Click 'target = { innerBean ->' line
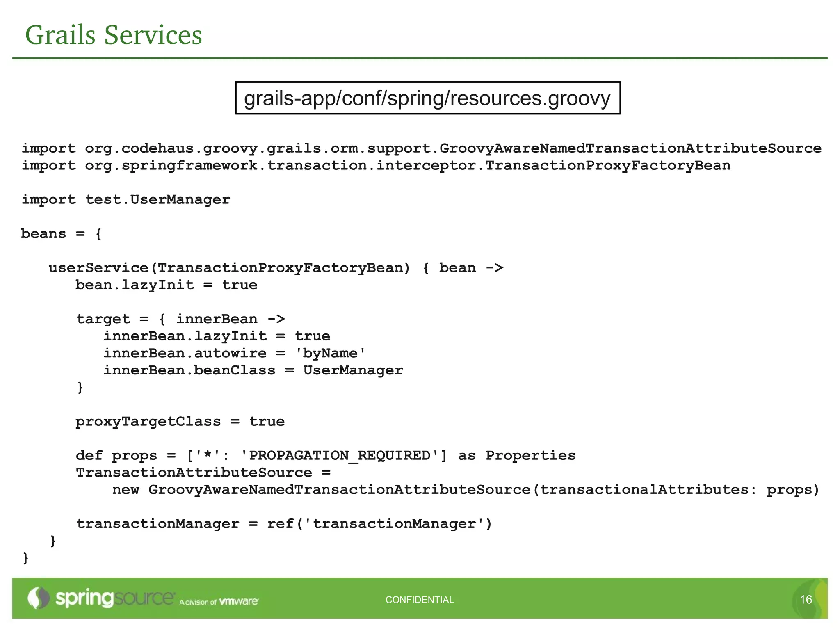 [x=181, y=319]
